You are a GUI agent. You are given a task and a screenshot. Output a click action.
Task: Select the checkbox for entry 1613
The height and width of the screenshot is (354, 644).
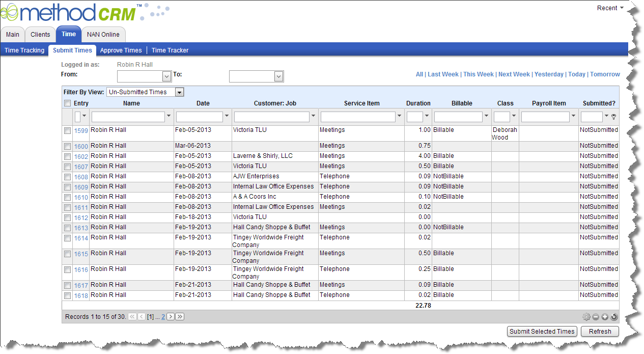point(68,228)
